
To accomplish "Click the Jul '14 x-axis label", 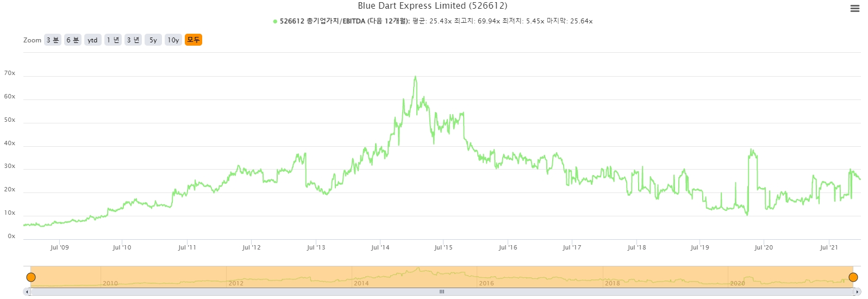I will 380,247.
